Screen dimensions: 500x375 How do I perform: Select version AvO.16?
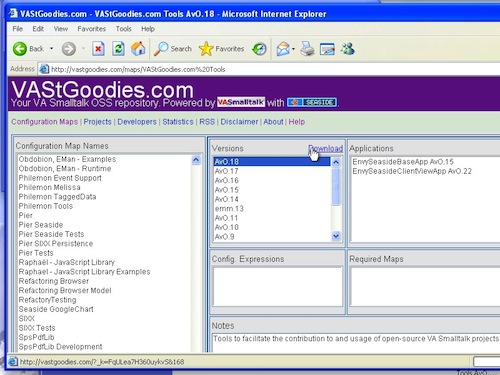[x=272, y=180]
